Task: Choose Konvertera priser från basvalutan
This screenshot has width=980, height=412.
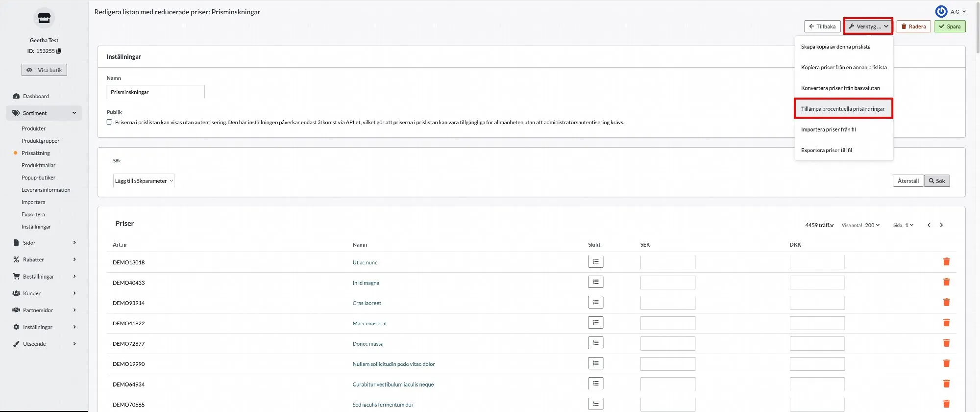Action: click(x=840, y=88)
